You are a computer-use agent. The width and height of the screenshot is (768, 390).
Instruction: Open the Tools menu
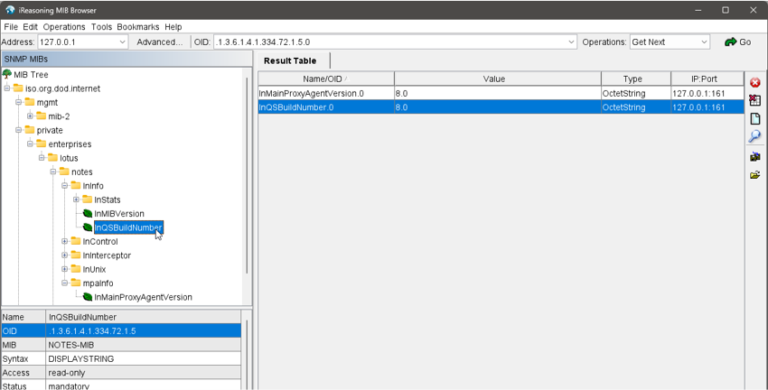coord(101,27)
